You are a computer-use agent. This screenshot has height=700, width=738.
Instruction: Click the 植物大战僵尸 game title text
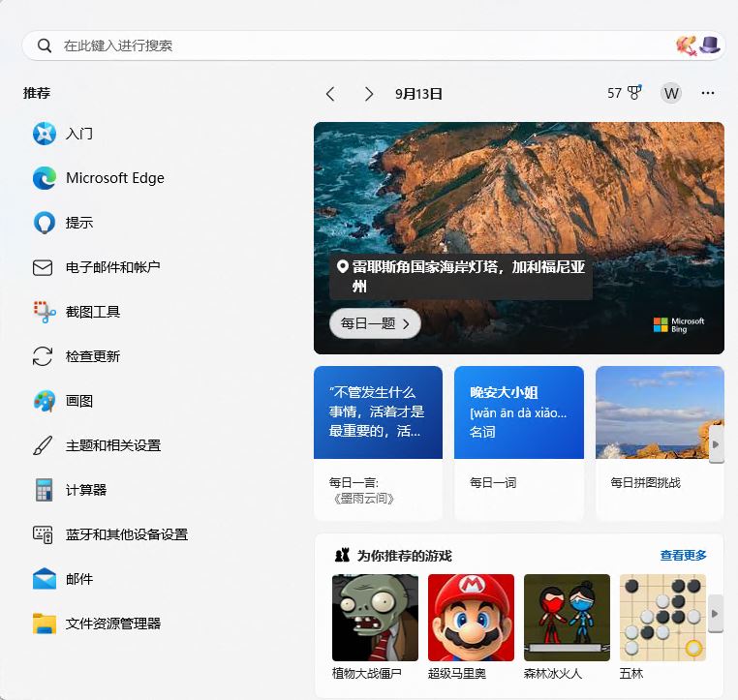(367, 674)
